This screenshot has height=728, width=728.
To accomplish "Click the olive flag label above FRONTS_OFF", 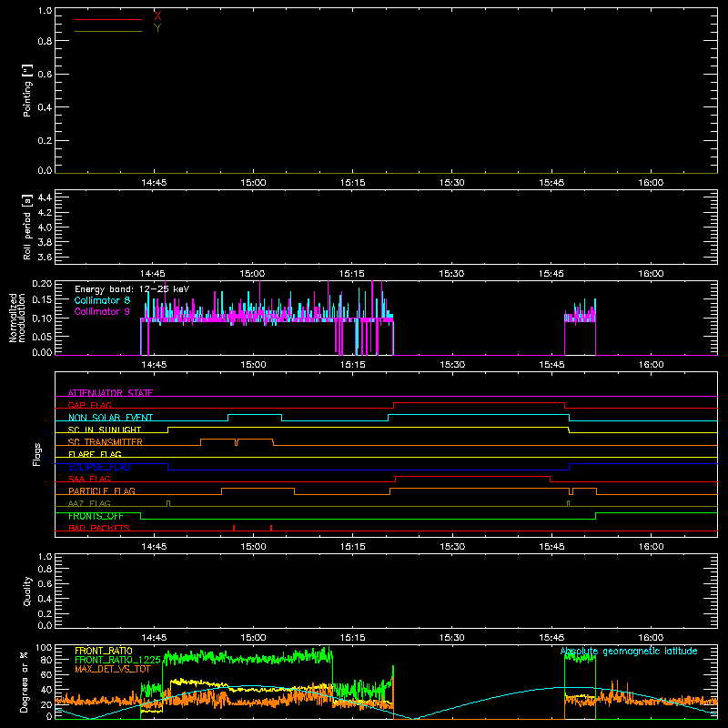I will pos(89,503).
